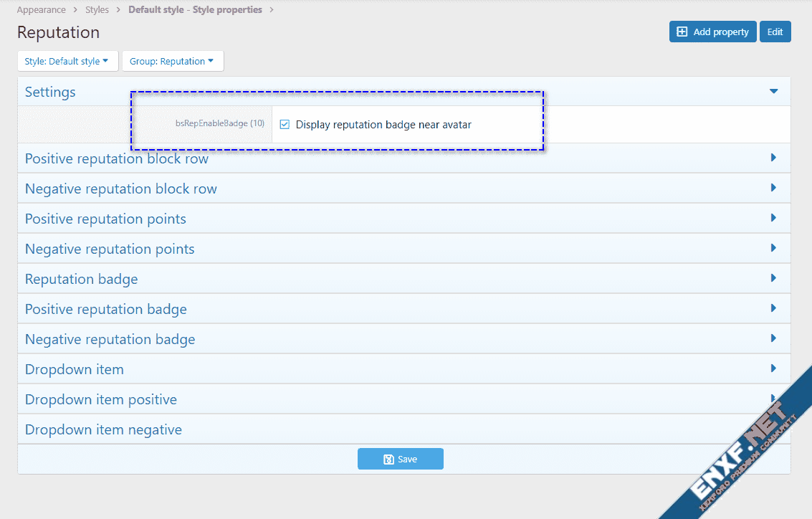
Task: Click Negative reputation points heading
Action: pos(110,249)
